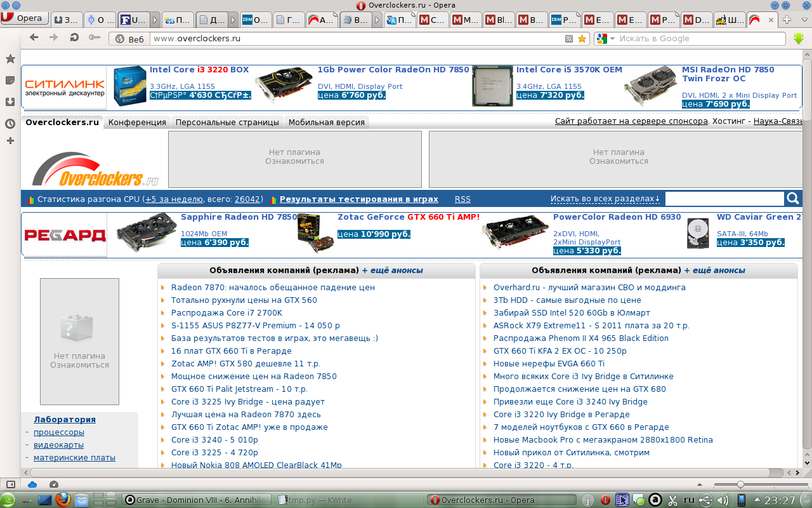Open the 'видеокарты' laboratory link

point(58,444)
